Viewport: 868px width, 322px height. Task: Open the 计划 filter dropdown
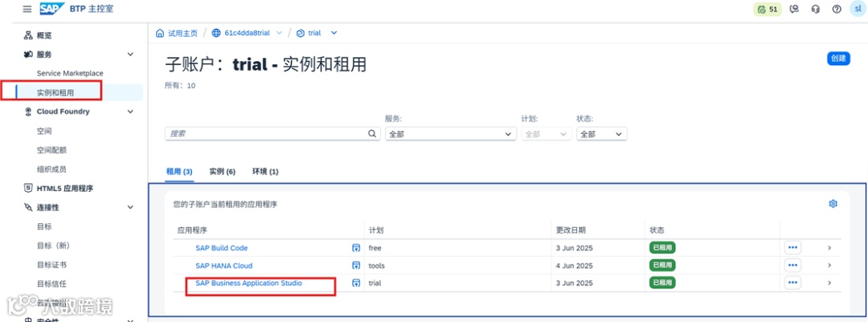click(547, 134)
